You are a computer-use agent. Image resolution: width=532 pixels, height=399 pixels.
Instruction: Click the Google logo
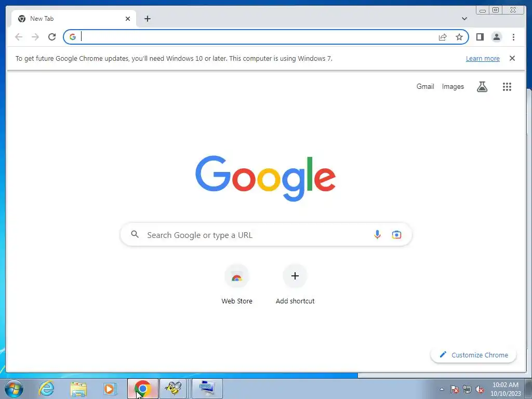point(265,178)
